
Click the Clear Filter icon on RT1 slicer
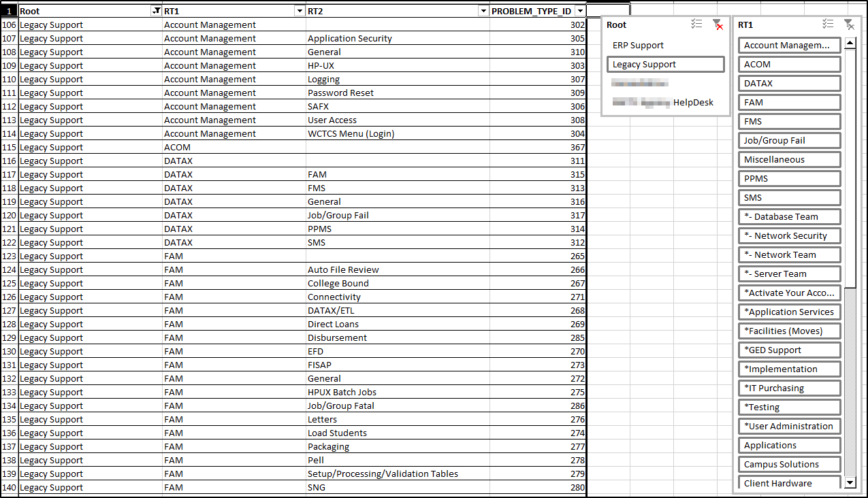pyautogui.click(x=849, y=24)
